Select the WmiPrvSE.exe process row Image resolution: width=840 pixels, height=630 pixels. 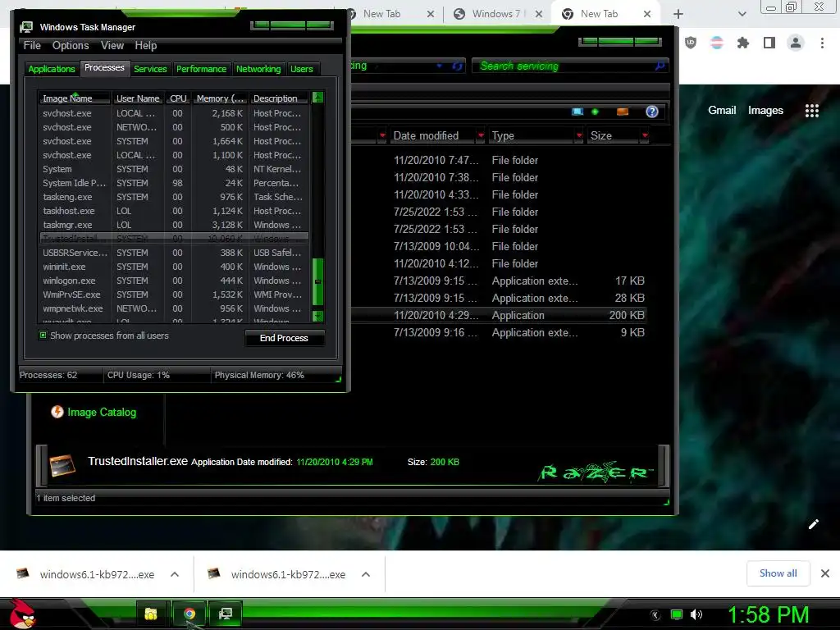(x=174, y=294)
